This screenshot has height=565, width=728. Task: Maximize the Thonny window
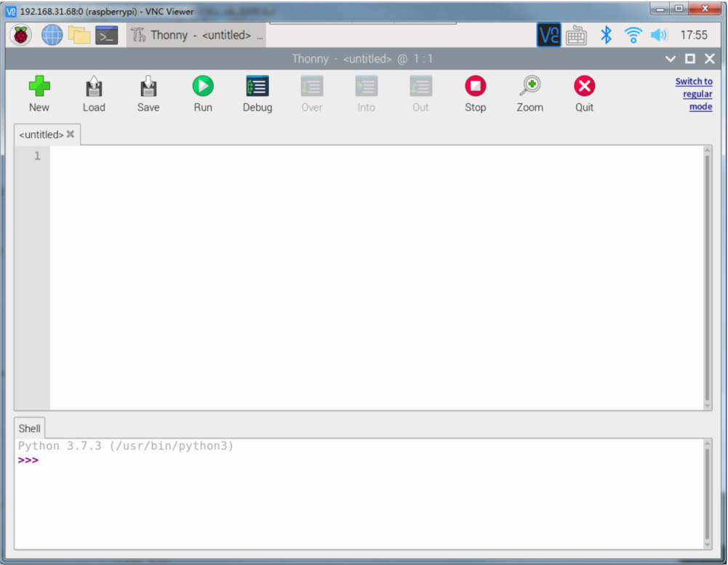[690, 59]
